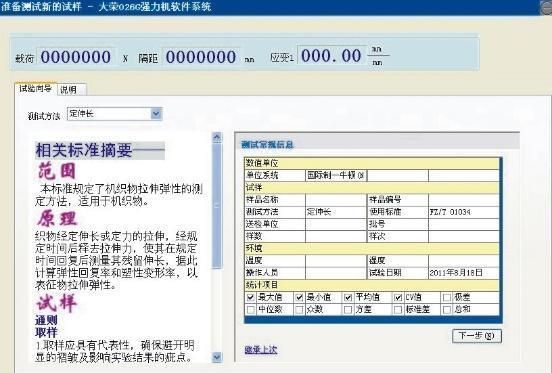Switch to the 说明 tab
The height and width of the screenshot is (373, 552).
tap(70, 89)
